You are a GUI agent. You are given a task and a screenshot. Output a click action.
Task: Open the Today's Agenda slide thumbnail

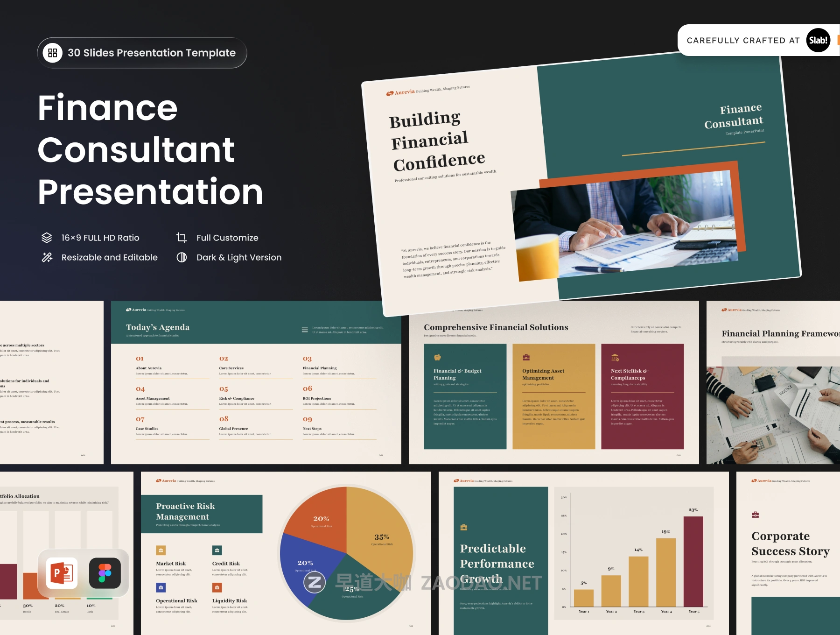pos(256,382)
